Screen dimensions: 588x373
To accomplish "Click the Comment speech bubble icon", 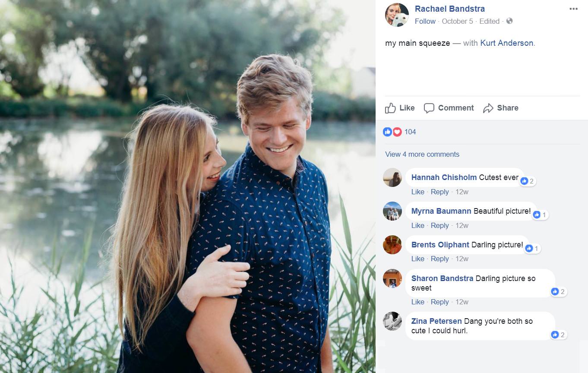I will tap(429, 108).
